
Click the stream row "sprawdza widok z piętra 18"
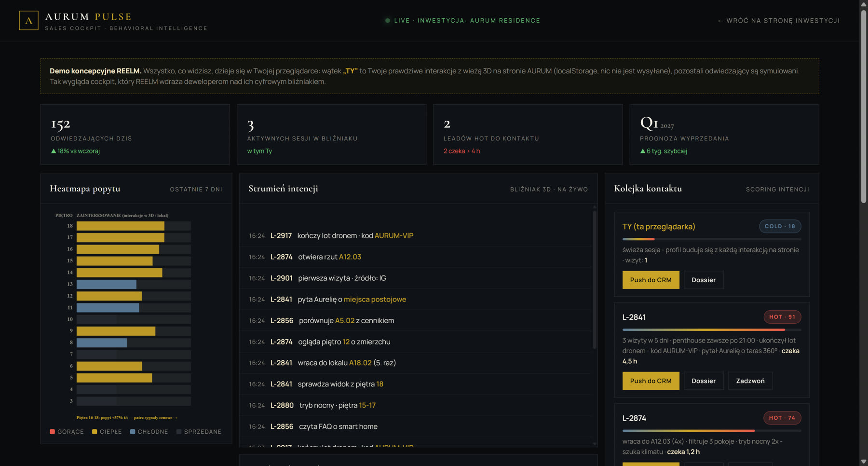tap(416, 384)
